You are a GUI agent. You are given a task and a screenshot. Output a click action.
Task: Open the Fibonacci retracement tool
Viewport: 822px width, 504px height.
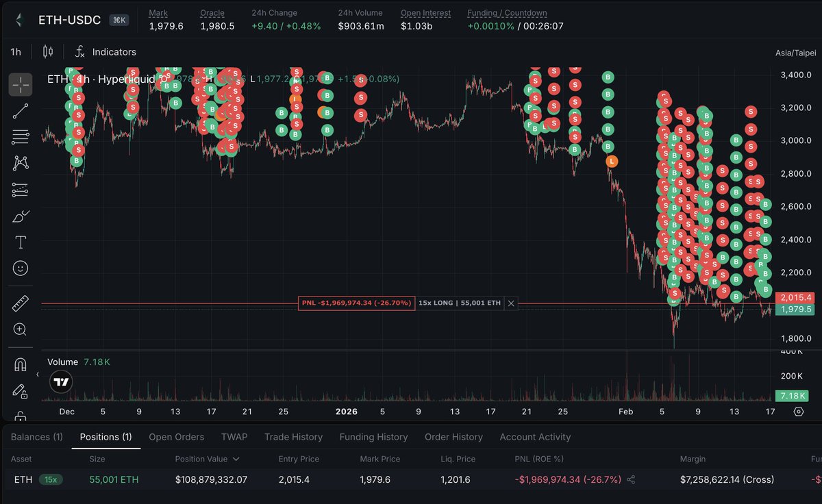21,137
